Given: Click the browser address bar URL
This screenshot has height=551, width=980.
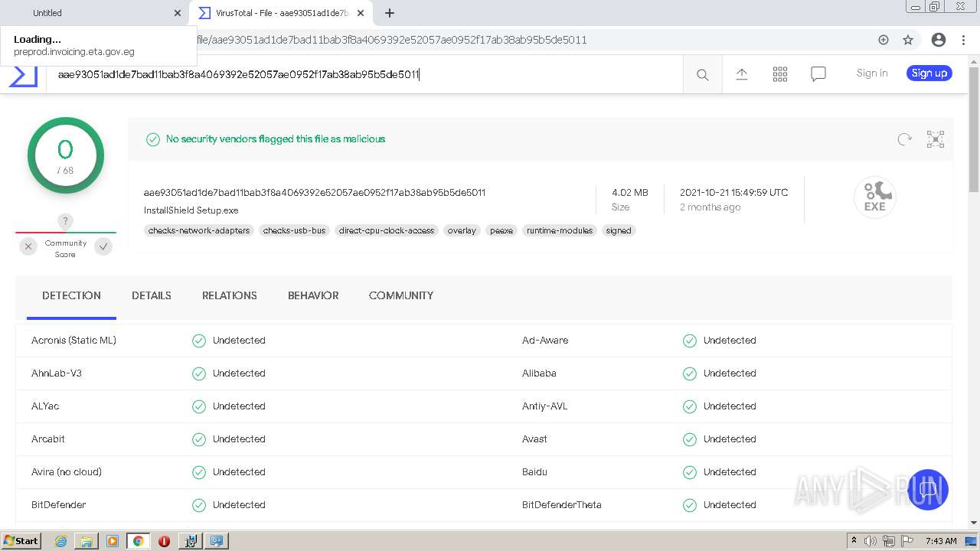Looking at the screenshot, I should (392, 40).
